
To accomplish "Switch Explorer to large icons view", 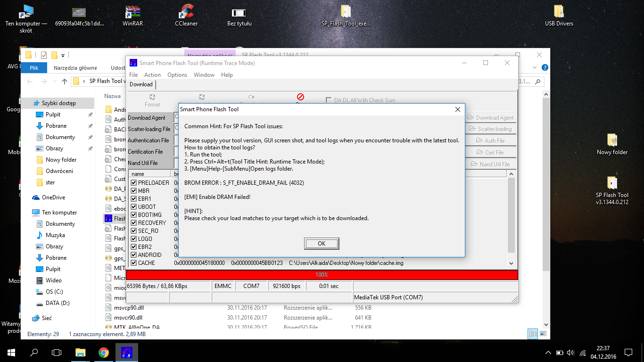I will pos(543,334).
